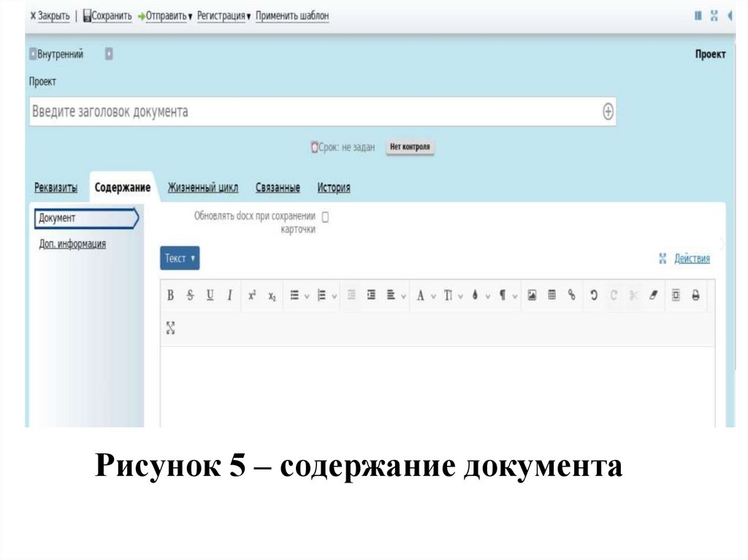Click the columns layout icon at top right

pos(698,16)
